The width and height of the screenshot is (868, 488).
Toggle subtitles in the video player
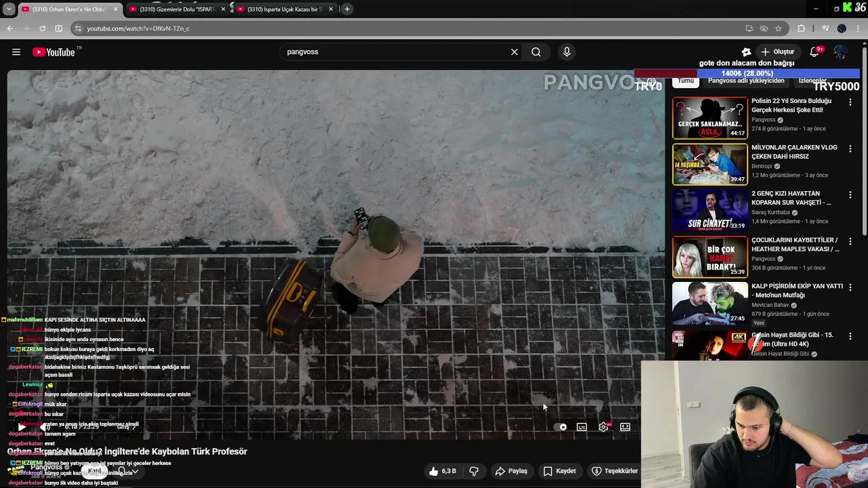click(x=582, y=427)
